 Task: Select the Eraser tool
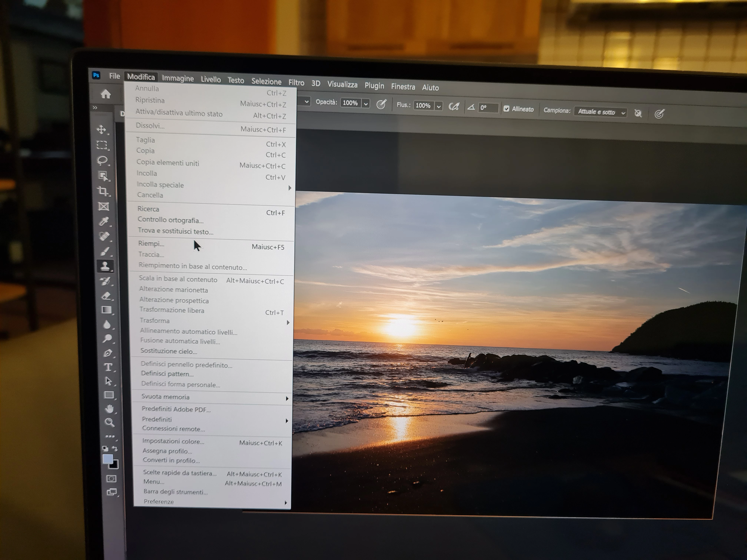106,296
